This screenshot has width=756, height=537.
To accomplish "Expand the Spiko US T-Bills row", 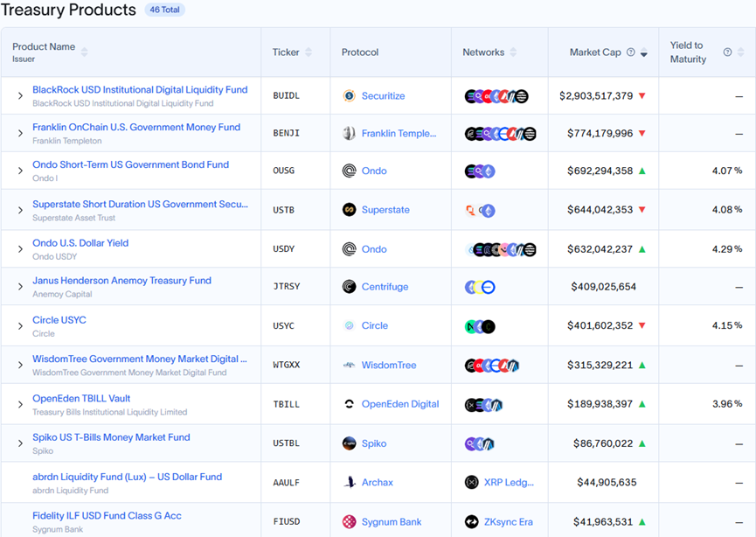I will (20, 443).
